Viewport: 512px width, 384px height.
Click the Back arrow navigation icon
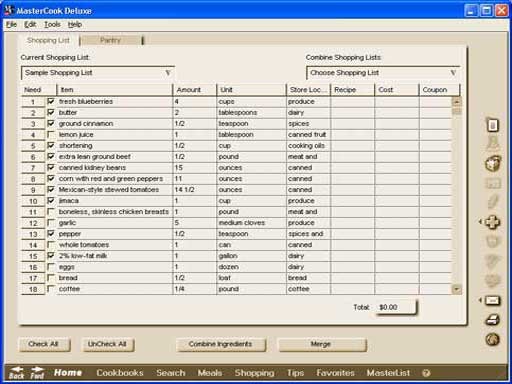[16, 373]
